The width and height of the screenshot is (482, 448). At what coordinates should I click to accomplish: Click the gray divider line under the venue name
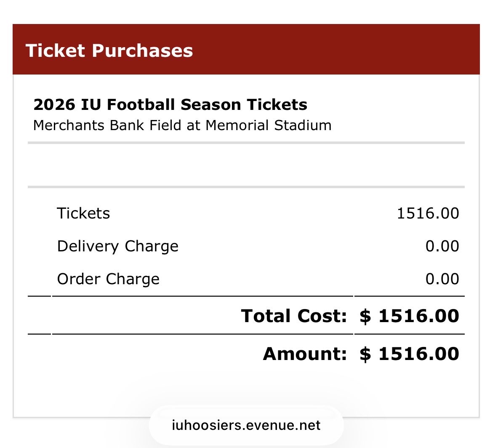click(246, 143)
